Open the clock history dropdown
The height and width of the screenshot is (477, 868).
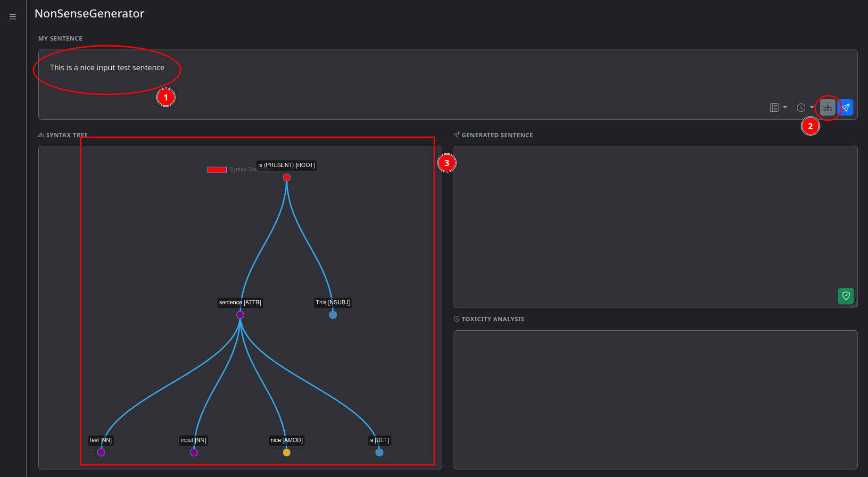pyautogui.click(x=804, y=108)
